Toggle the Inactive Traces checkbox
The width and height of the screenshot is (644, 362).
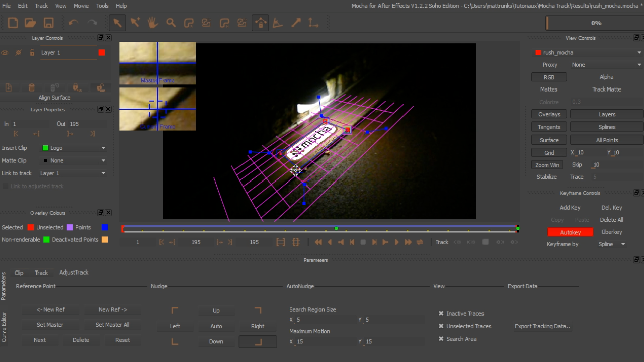coord(441,313)
